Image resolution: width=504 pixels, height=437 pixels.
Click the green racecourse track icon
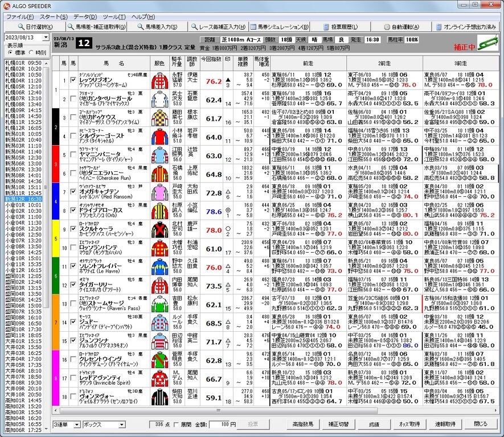tap(488, 43)
